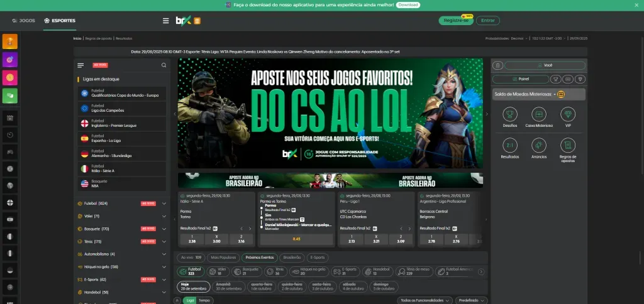This screenshot has height=304, width=644.
Task: Select Brasileirão filter tab
Action: point(292,258)
